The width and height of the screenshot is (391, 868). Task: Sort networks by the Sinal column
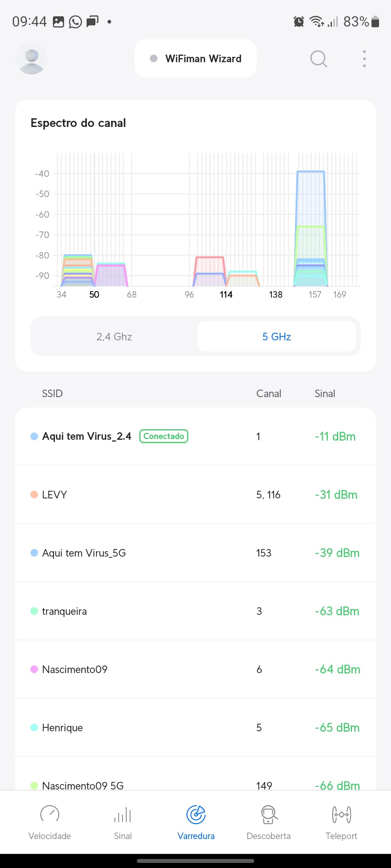(325, 393)
